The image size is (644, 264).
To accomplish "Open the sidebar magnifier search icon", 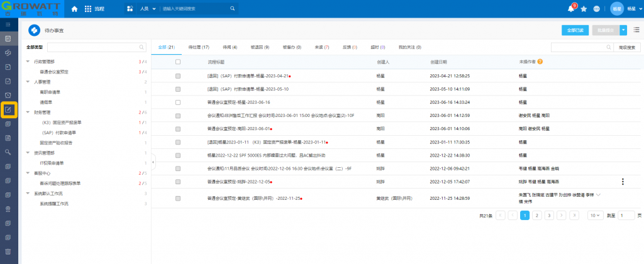I will [x=8, y=152].
